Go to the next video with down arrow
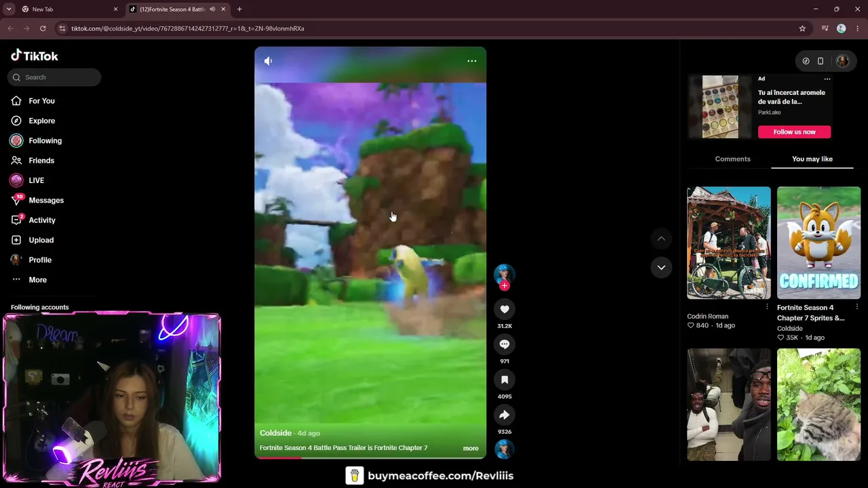 point(661,268)
